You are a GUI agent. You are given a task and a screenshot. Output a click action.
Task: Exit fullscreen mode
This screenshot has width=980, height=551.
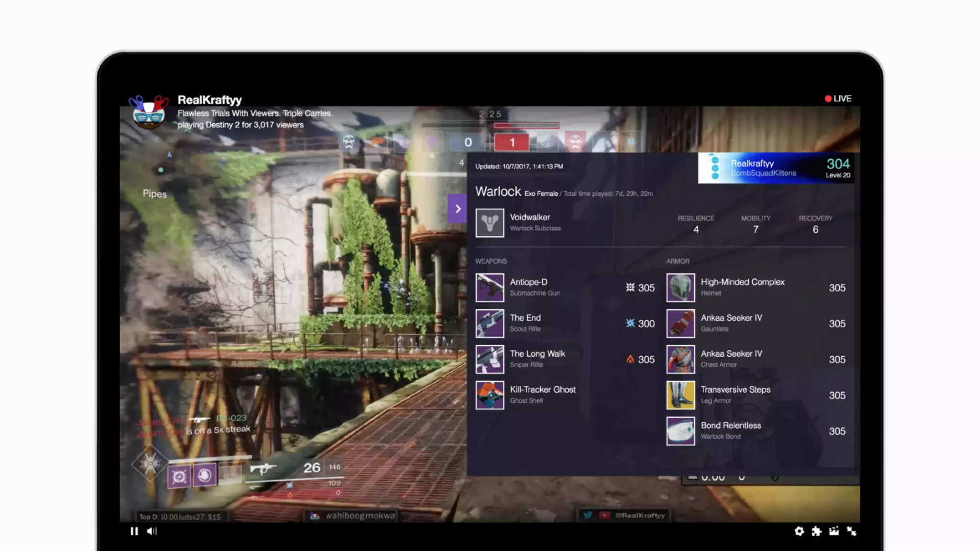(x=851, y=531)
